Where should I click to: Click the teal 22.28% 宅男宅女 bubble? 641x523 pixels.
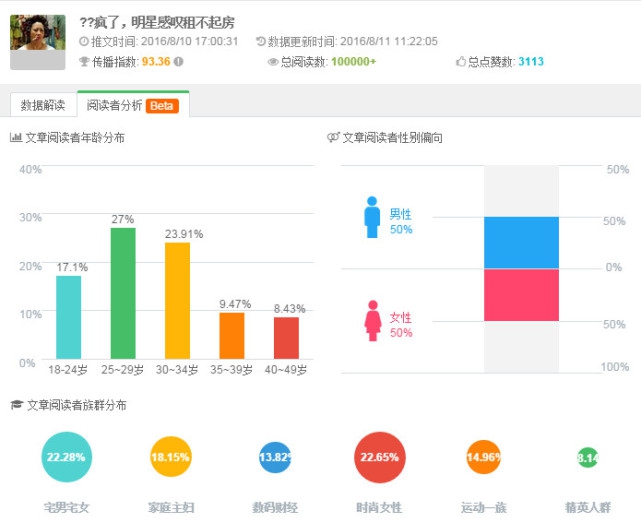(67, 457)
